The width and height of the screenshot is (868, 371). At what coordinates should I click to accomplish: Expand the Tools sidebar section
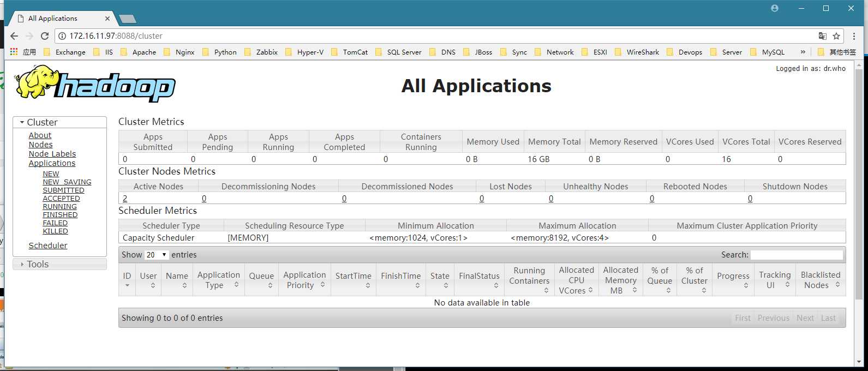click(x=60, y=264)
